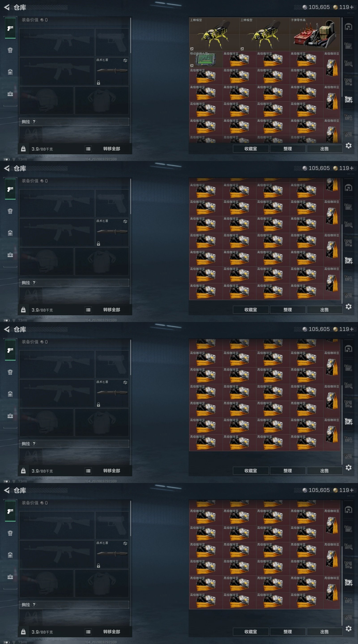The image size is (358, 644).
Task: Open 收藏室 button in the topmost screenshot
Action: click(x=251, y=149)
